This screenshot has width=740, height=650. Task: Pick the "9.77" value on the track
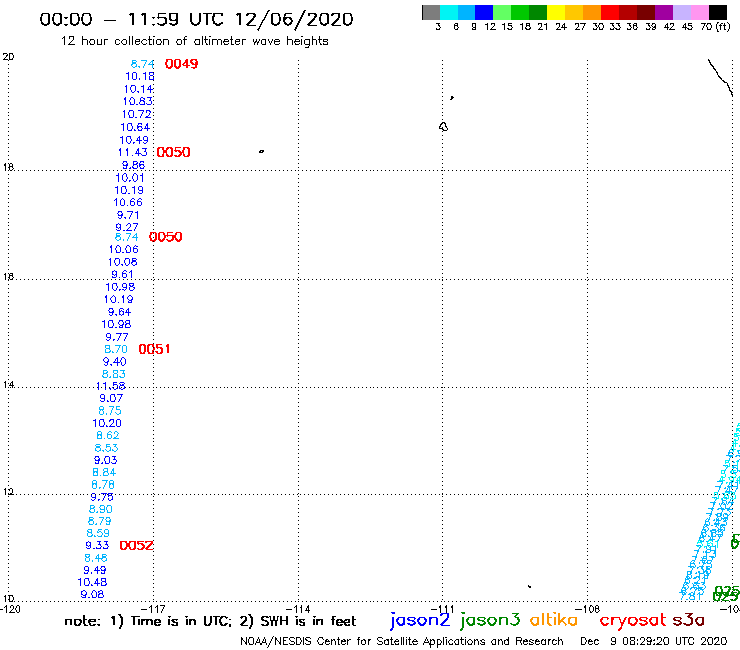(x=117, y=337)
